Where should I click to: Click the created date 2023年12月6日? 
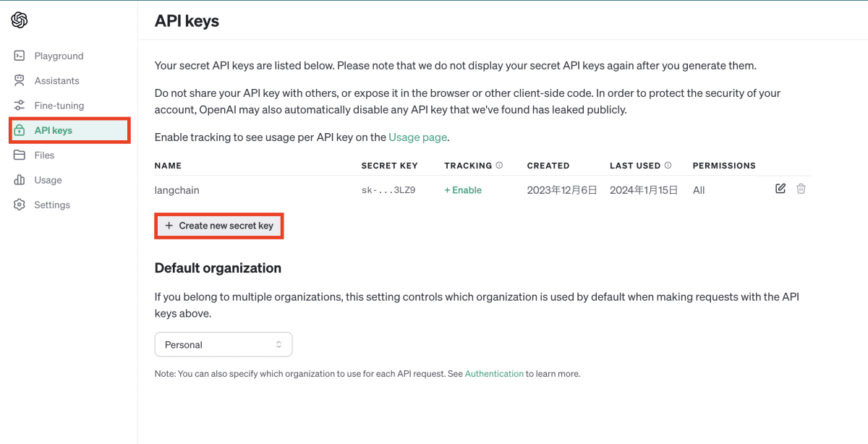pyautogui.click(x=562, y=190)
